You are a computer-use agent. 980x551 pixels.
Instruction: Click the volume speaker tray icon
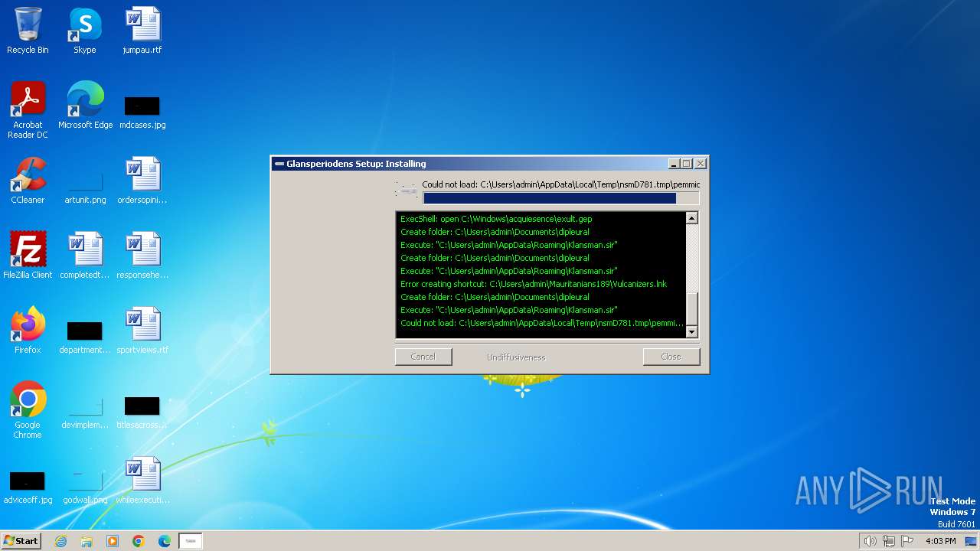pyautogui.click(x=870, y=541)
